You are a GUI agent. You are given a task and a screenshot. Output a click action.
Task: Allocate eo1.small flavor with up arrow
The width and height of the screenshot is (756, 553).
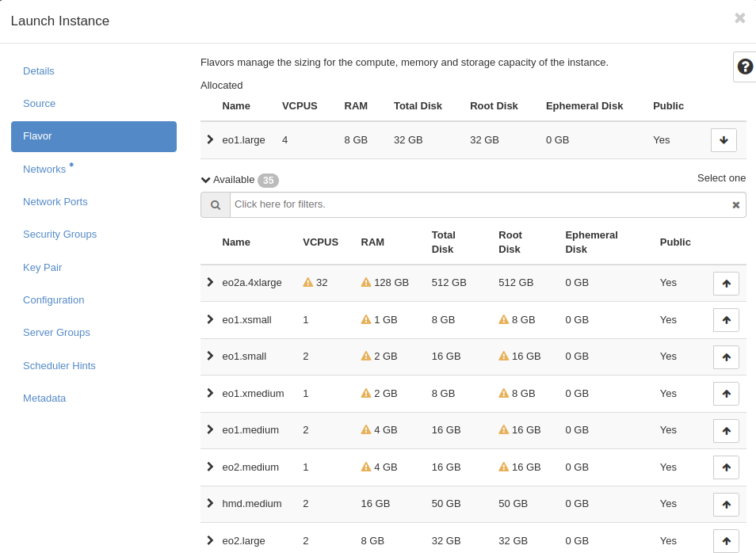coord(726,357)
